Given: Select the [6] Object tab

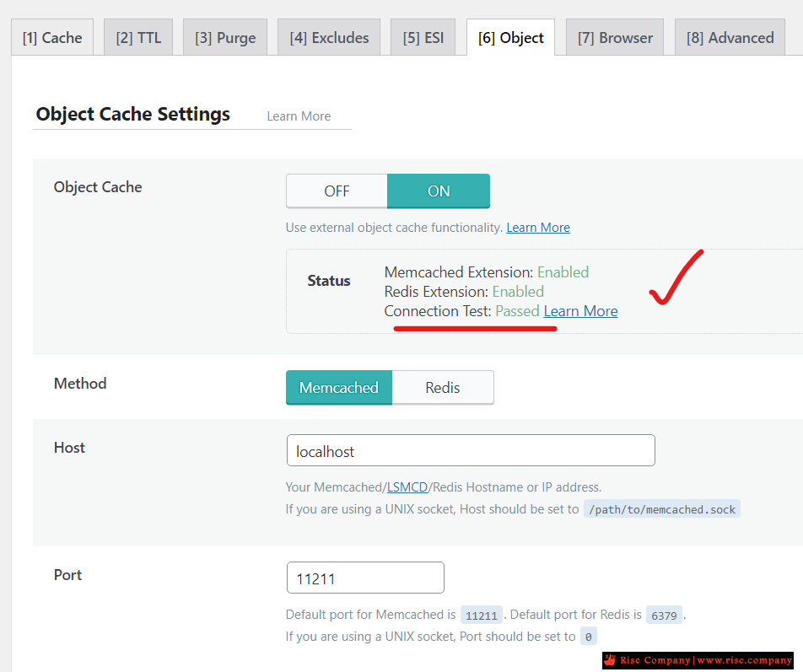Looking at the screenshot, I should point(510,37).
